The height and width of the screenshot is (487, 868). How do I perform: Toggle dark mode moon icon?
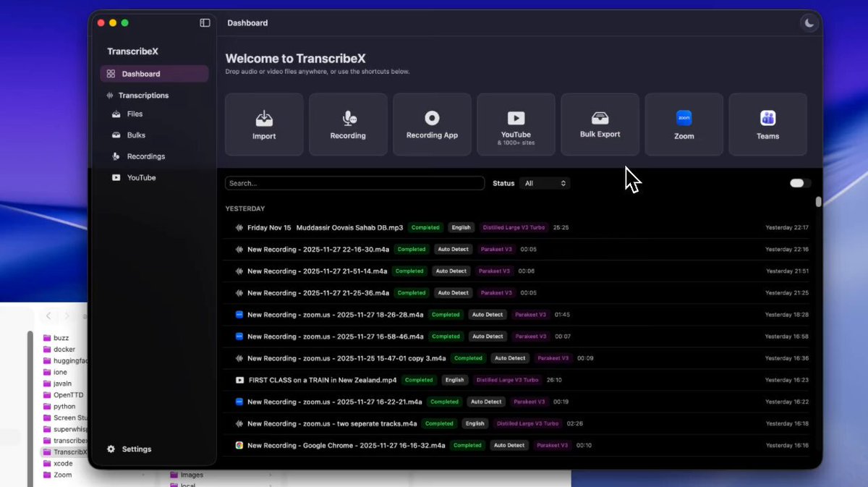tap(809, 23)
